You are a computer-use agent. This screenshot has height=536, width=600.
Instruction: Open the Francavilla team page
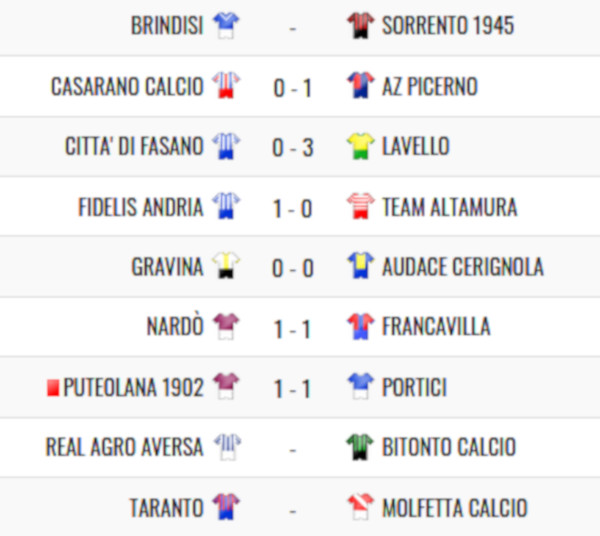point(436,326)
